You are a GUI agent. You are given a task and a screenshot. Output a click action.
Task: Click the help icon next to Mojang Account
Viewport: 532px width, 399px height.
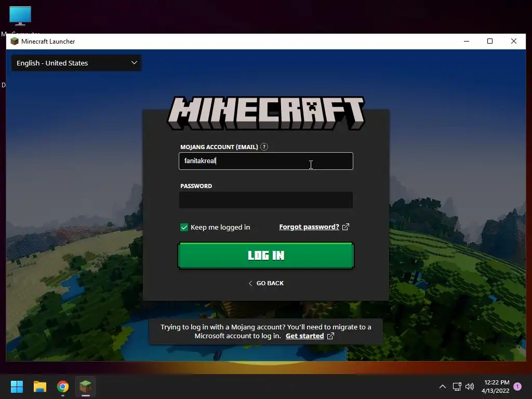click(x=264, y=147)
